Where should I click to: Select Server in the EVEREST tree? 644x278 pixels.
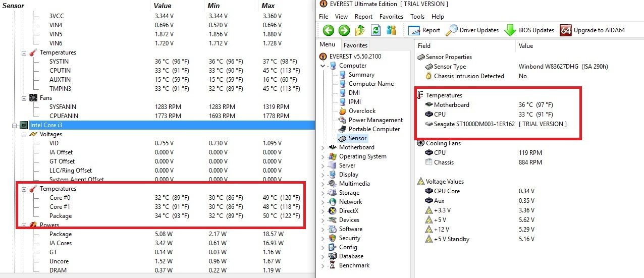[x=342, y=165]
